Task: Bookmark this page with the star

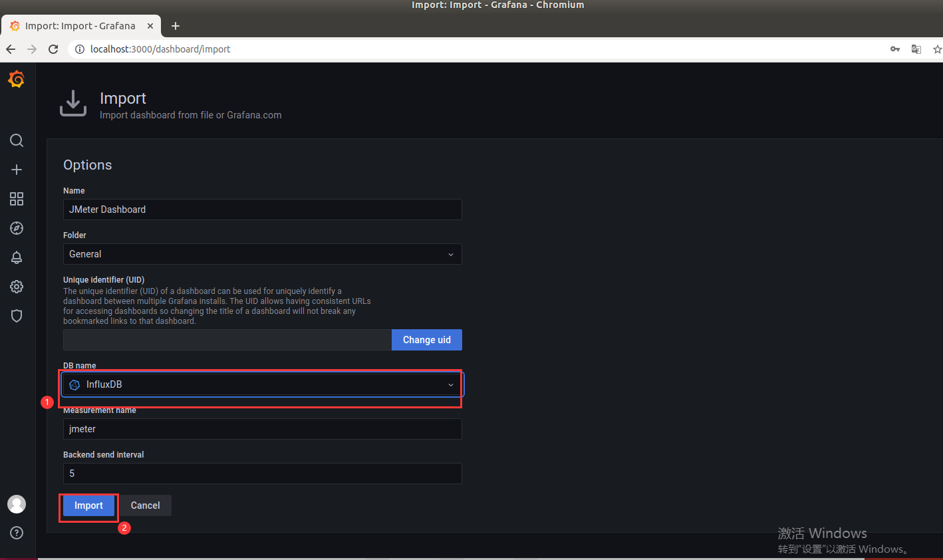Action: tap(937, 49)
